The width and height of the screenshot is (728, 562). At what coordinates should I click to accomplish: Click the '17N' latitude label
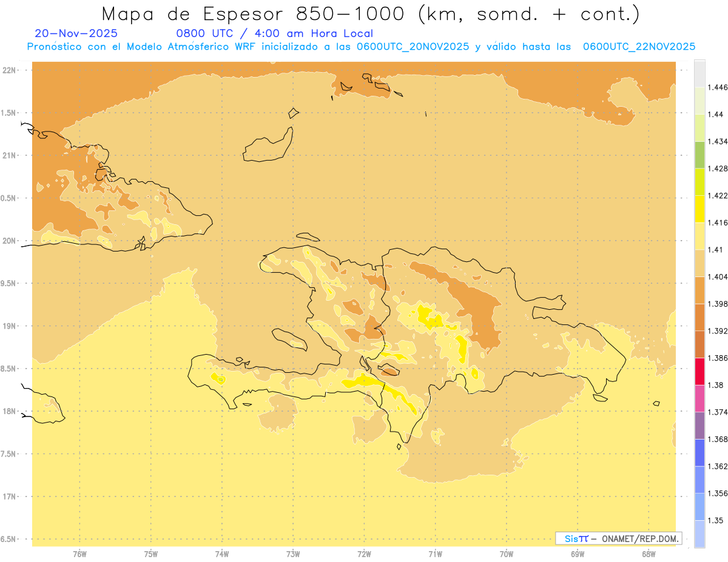pos(8,497)
